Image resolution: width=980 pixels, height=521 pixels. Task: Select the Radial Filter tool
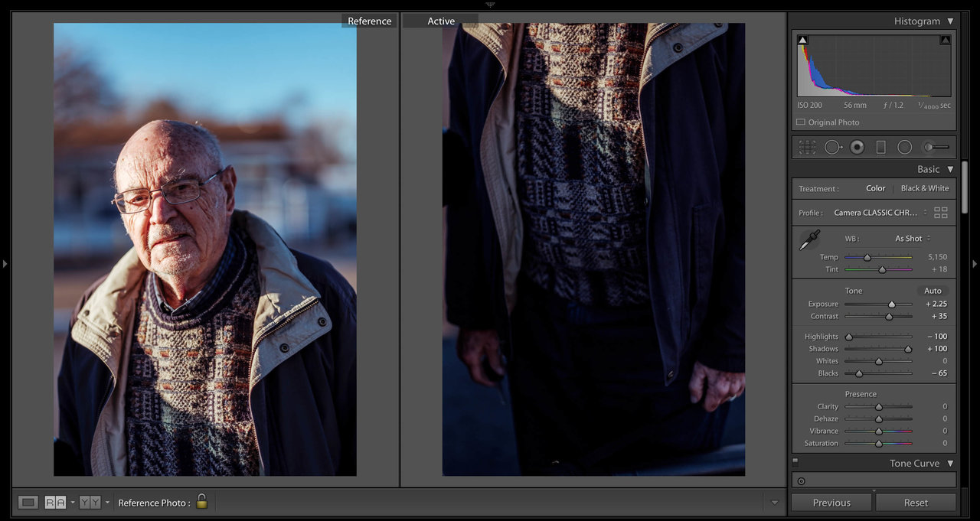pyautogui.click(x=904, y=147)
